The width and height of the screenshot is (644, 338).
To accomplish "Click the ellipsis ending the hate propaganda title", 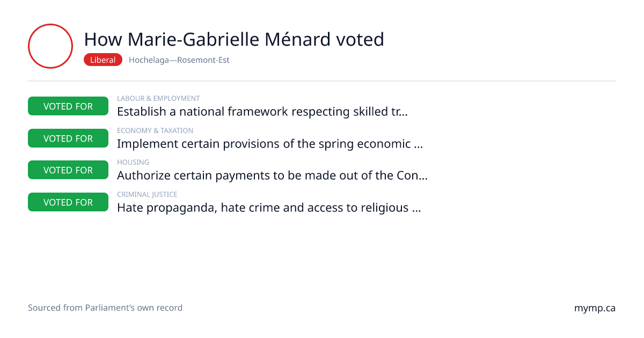I will 416,210.
